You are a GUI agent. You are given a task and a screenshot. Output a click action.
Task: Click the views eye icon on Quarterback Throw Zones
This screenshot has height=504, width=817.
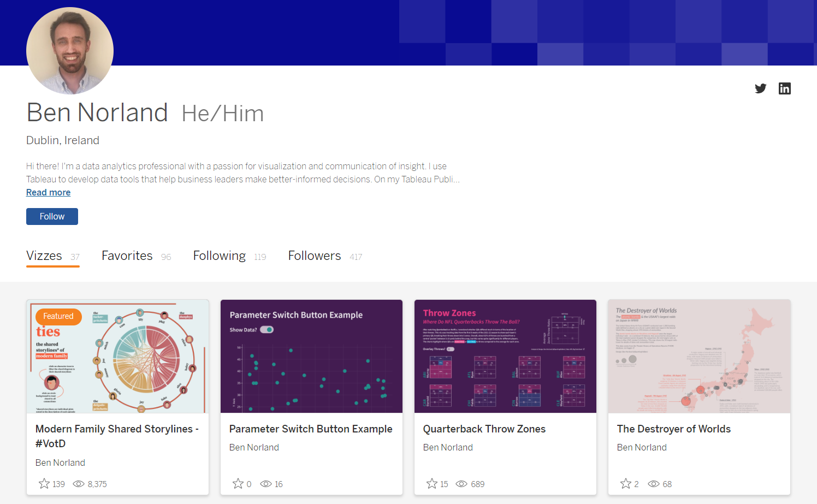[x=461, y=484]
